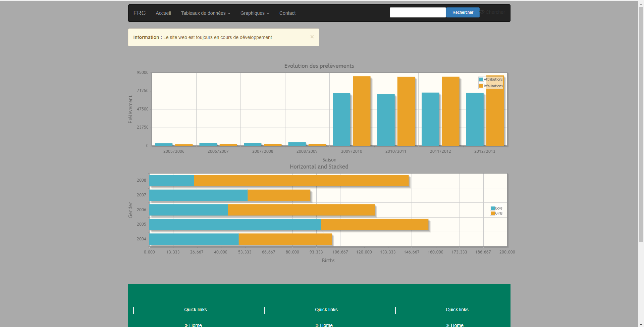Select the blue Boys segment for 2004
This screenshot has width=644, height=327.
click(194, 239)
